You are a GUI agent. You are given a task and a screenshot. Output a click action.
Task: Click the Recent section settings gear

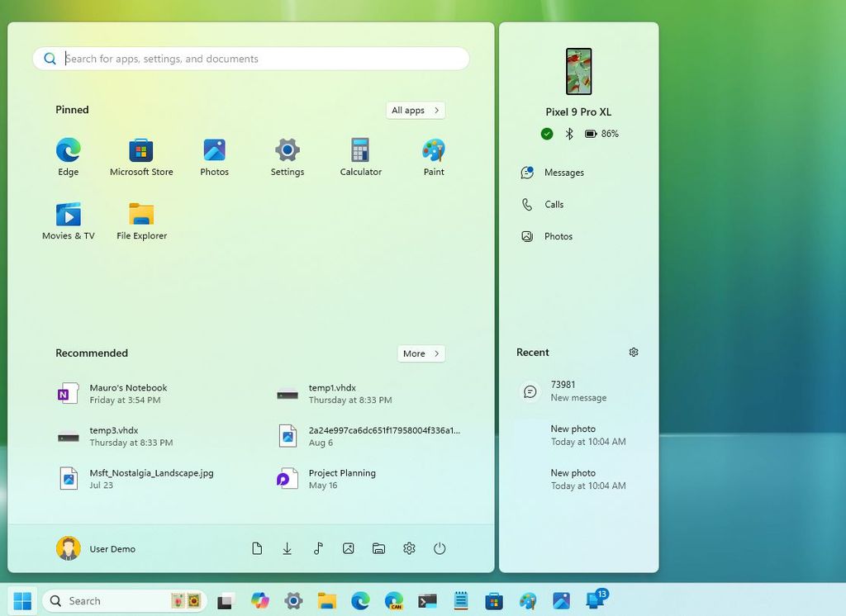tap(634, 352)
